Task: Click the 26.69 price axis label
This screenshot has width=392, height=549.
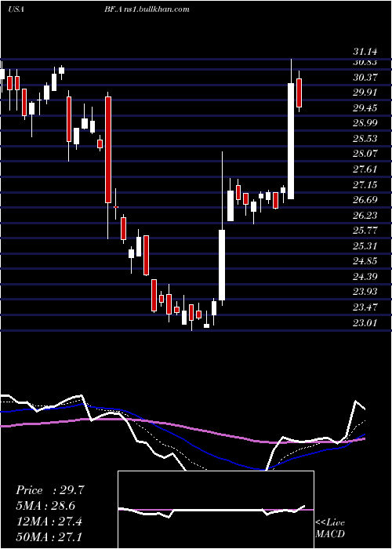Action: click(x=365, y=200)
